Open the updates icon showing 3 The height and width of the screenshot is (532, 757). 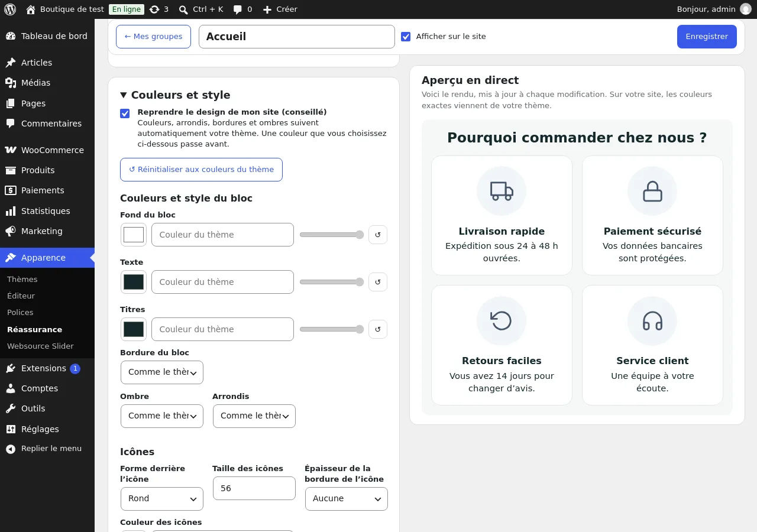click(154, 9)
